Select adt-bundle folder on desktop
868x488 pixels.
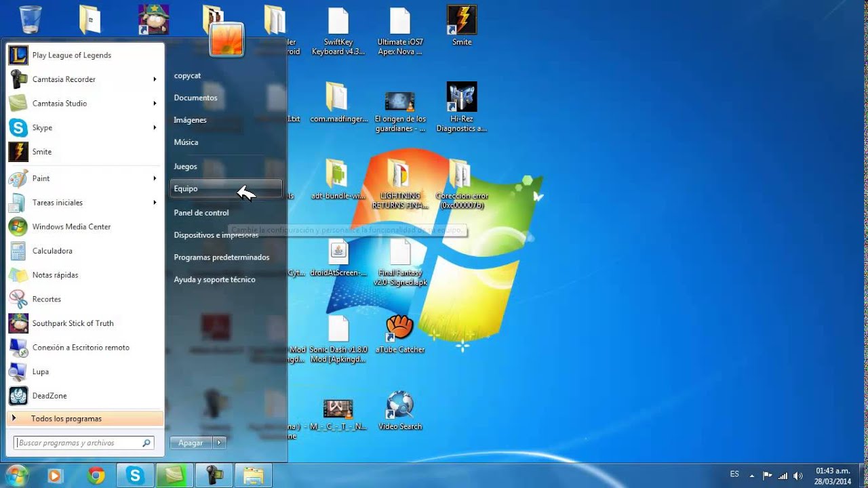[x=338, y=180]
